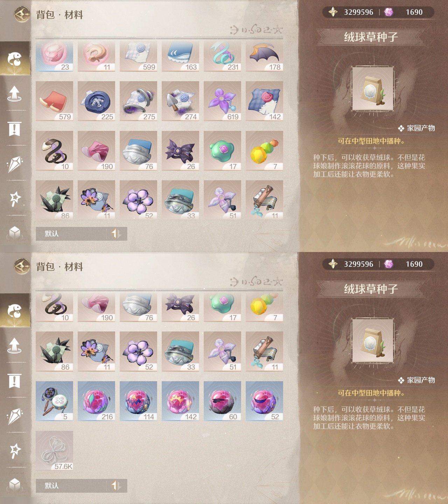The image size is (448, 504).
Task: Select the blue shoe material showing 163
Action: (x=180, y=56)
